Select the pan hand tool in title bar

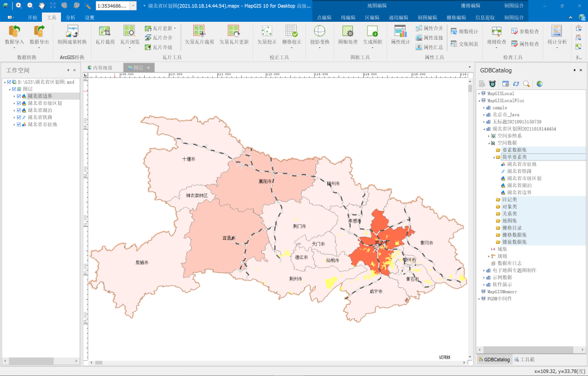(x=41, y=5)
